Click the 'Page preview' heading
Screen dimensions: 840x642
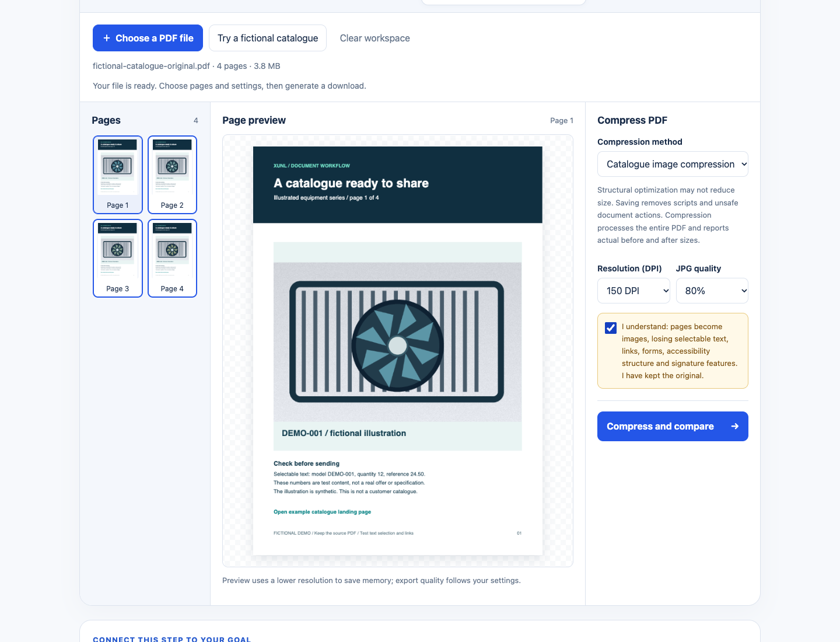tap(254, 120)
